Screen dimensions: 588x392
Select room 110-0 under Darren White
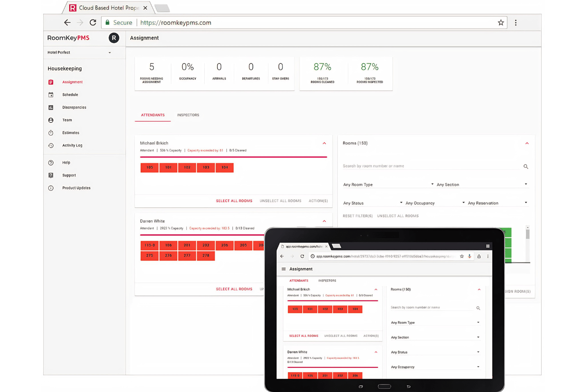[x=150, y=245]
